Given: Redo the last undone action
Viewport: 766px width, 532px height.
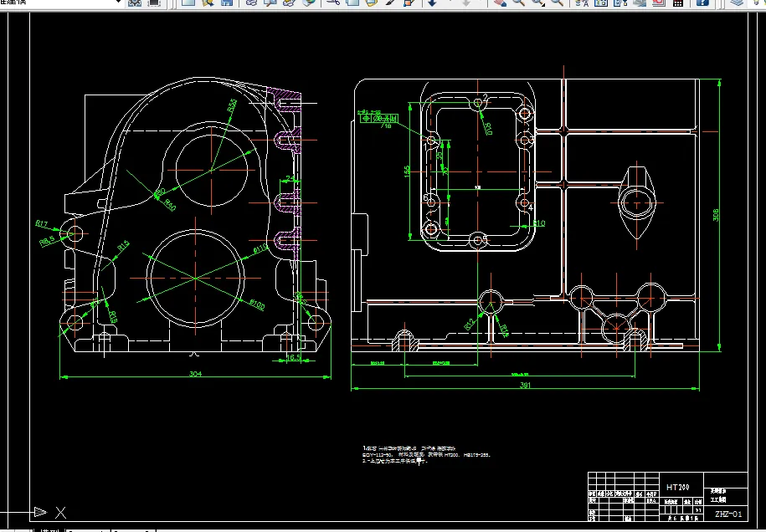Looking at the screenshot, I should pos(466,3).
